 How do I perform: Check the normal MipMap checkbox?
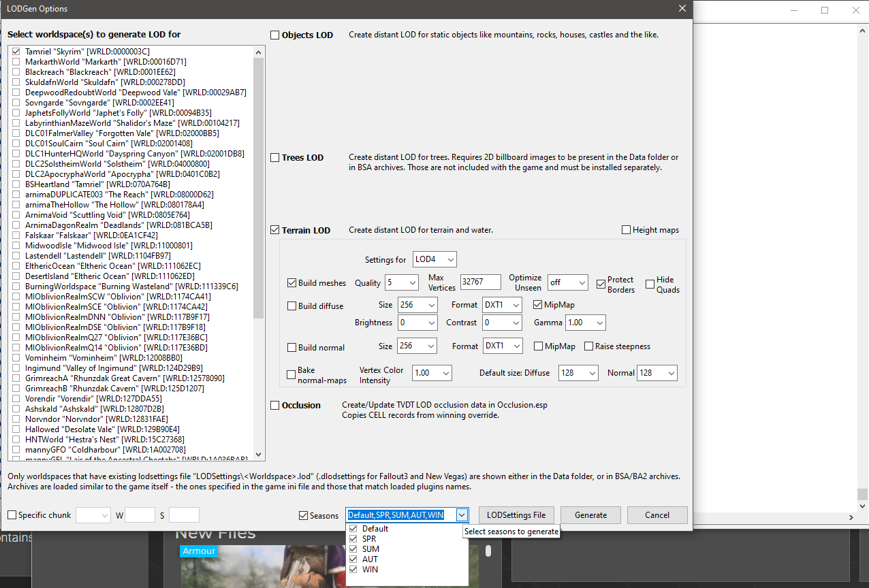[538, 346]
